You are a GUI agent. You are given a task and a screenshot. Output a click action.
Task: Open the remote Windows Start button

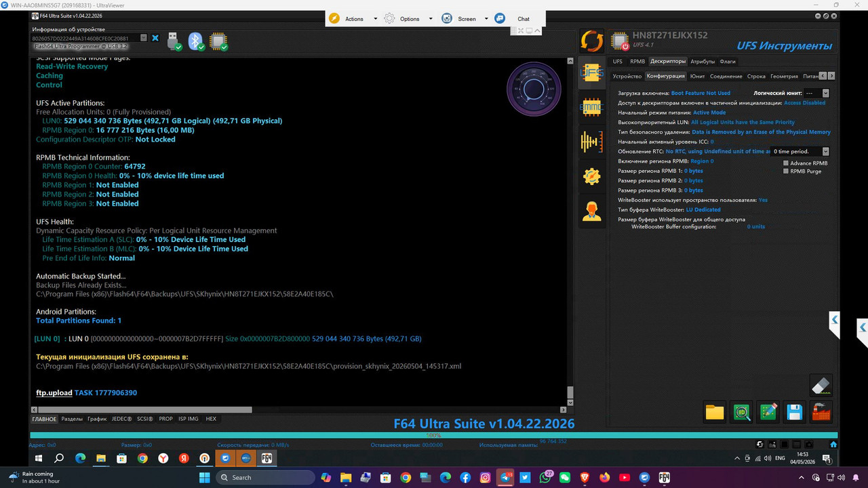pos(38,458)
